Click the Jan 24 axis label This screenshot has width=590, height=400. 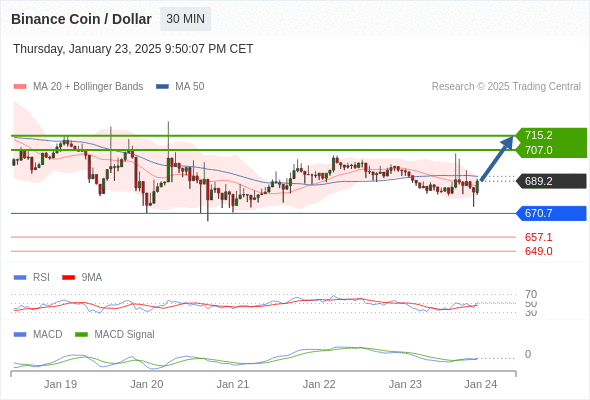(x=481, y=384)
